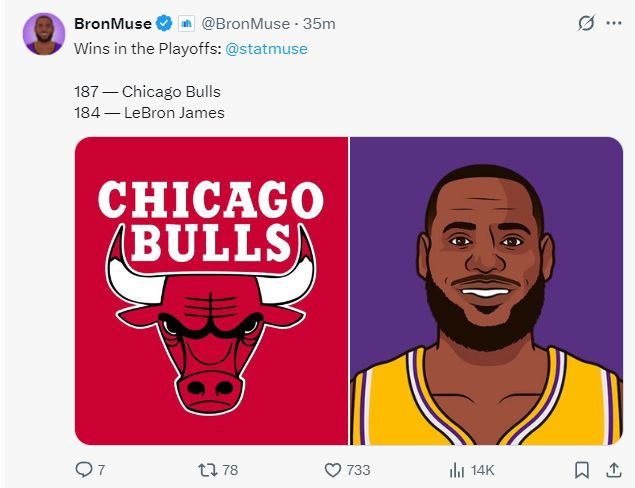635x488 pixels.
Task: Expand the three-dot More options menu
Action: (x=613, y=24)
